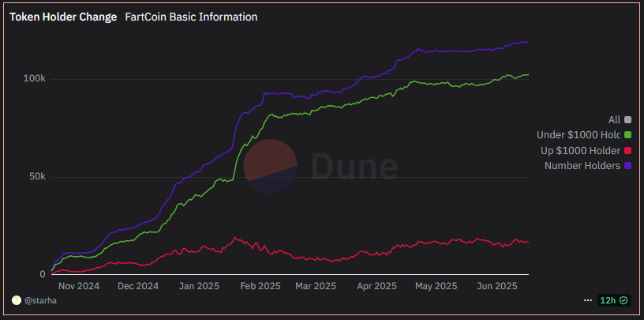Image resolution: width=644 pixels, height=320 pixels.
Task: Click the red Up $1000 Holder swatch
Action: coord(627,151)
